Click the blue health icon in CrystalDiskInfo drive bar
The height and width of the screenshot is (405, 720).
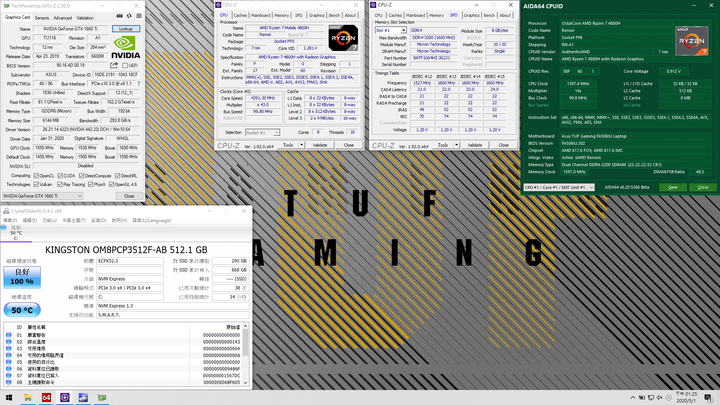[4, 227]
